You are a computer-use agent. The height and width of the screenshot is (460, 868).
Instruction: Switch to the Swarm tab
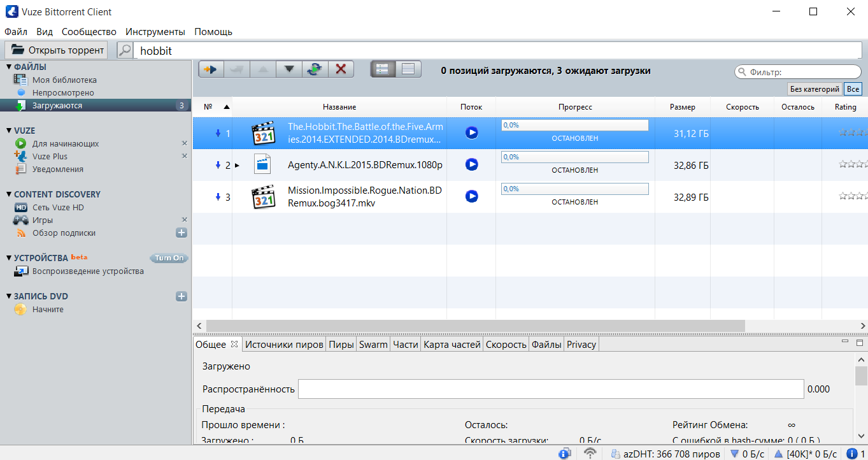tap(373, 344)
